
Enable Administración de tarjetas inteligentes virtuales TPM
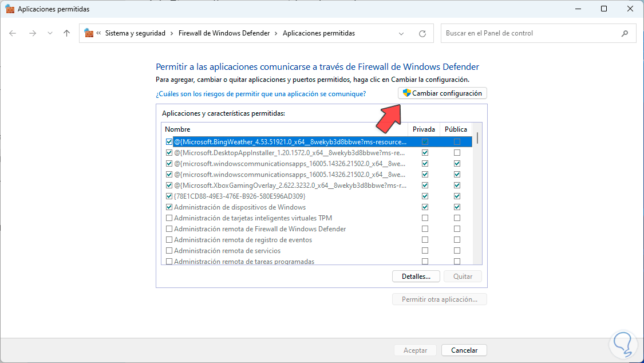[x=169, y=218]
